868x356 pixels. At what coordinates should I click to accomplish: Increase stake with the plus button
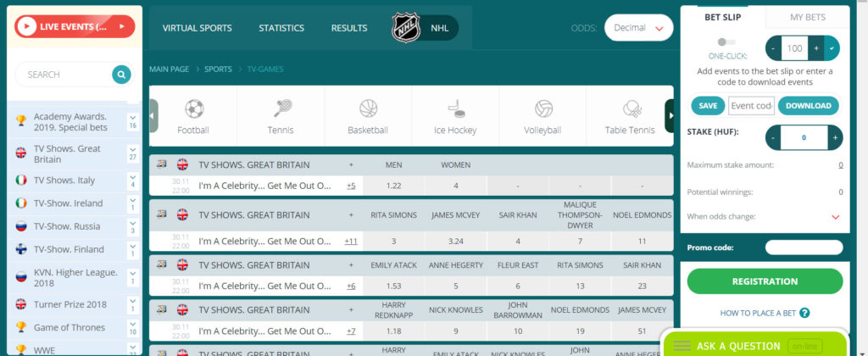[x=835, y=136]
